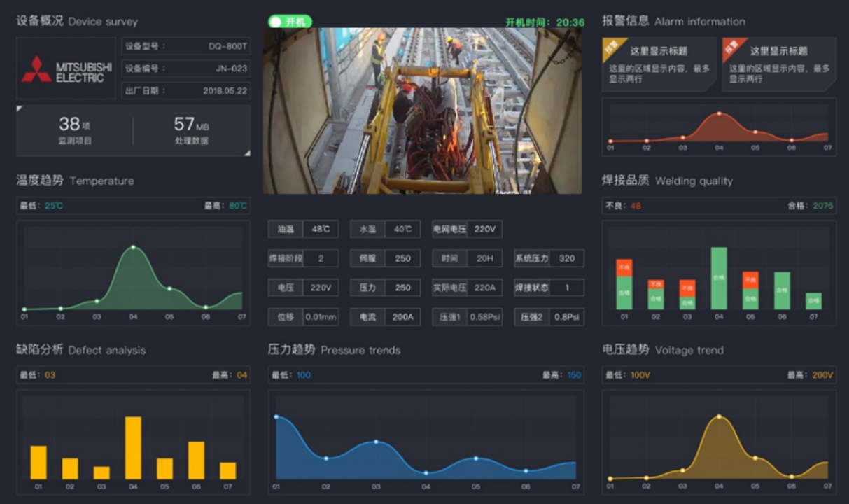Click the first data point on Pressure trends chart
This screenshot has height=504, width=849.
pos(276,416)
